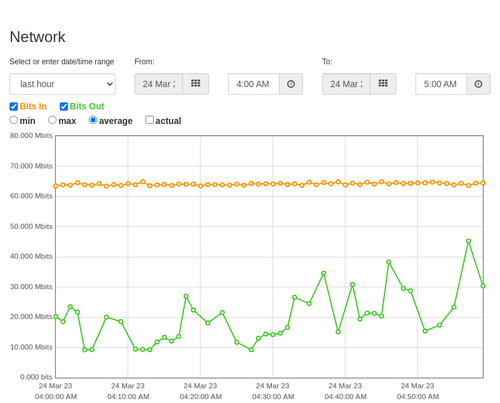The height and width of the screenshot is (403, 500).
Task: Click the 04:50:00 AM time axis label
Action: tap(418, 397)
